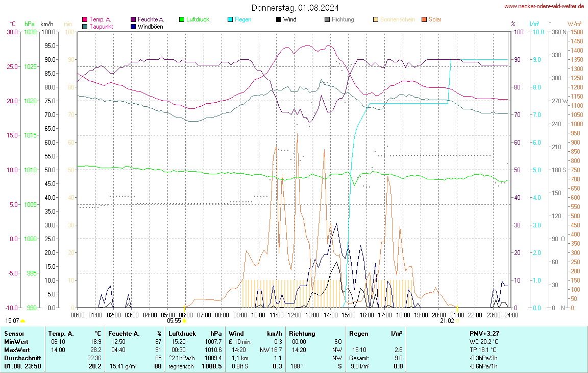Click the sun icon beside 15:07
588x373 pixels.
[23, 321]
